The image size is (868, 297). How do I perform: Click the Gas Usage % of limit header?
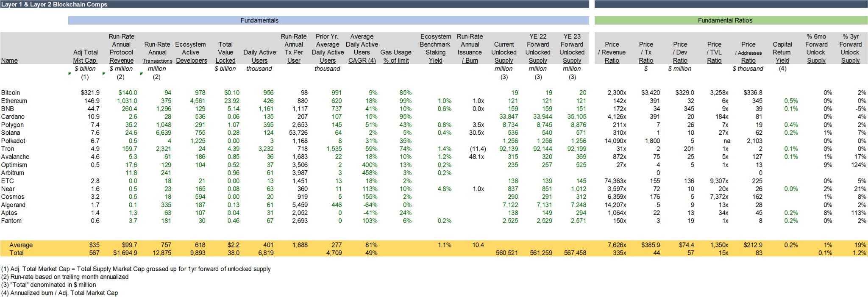(396, 56)
